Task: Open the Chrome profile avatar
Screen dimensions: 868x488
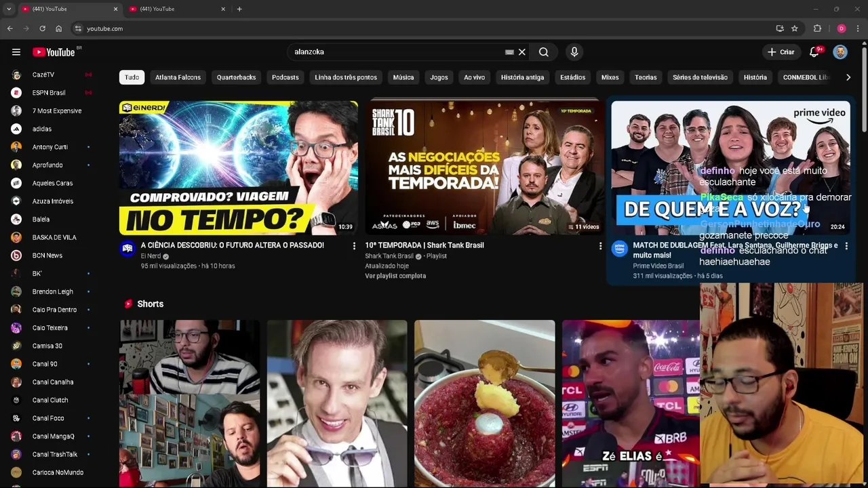Action: point(842,28)
